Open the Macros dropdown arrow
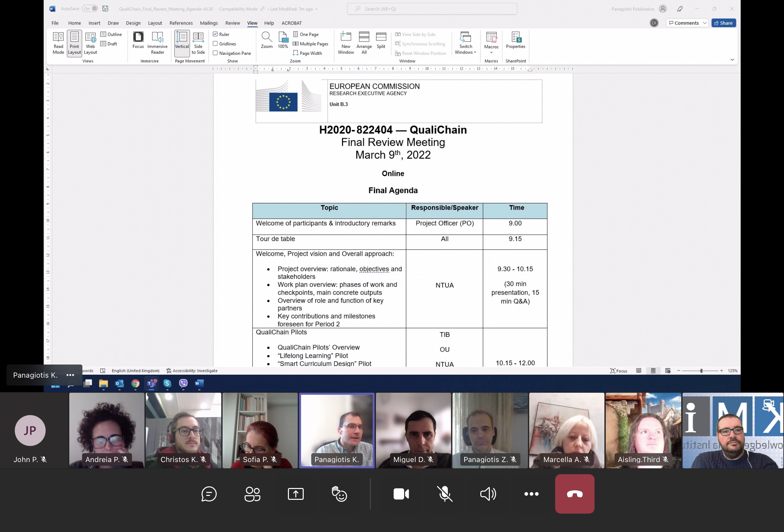Screen dimensions: 784x532 pos(491,52)
